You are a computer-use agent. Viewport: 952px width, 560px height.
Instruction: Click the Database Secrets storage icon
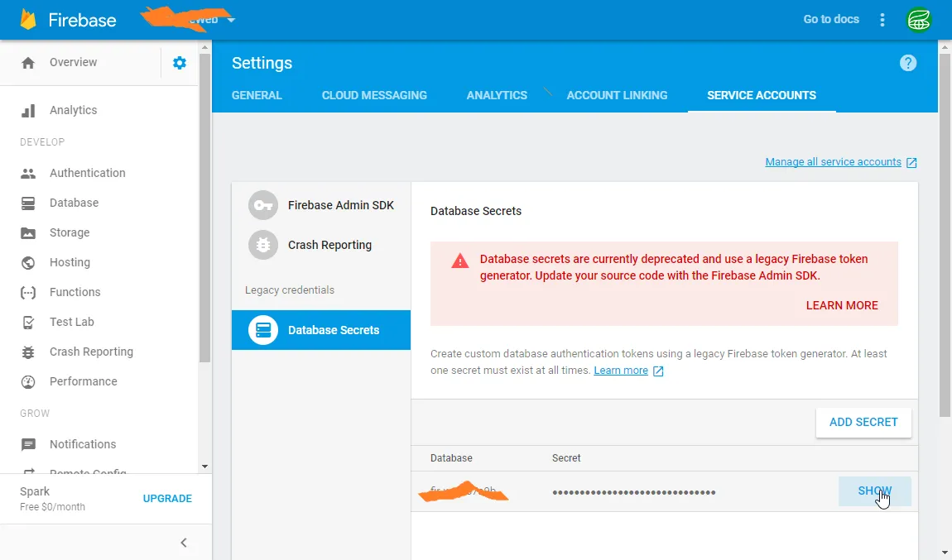[263, 330]
